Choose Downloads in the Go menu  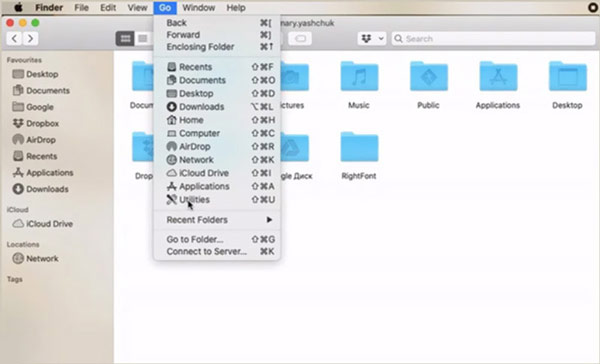(217, 107)
